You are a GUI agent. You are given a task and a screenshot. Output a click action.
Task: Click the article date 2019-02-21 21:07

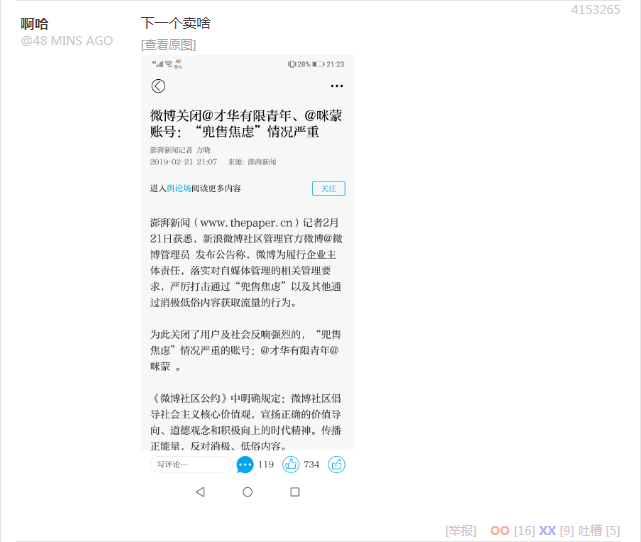click(x=183, y=162)
